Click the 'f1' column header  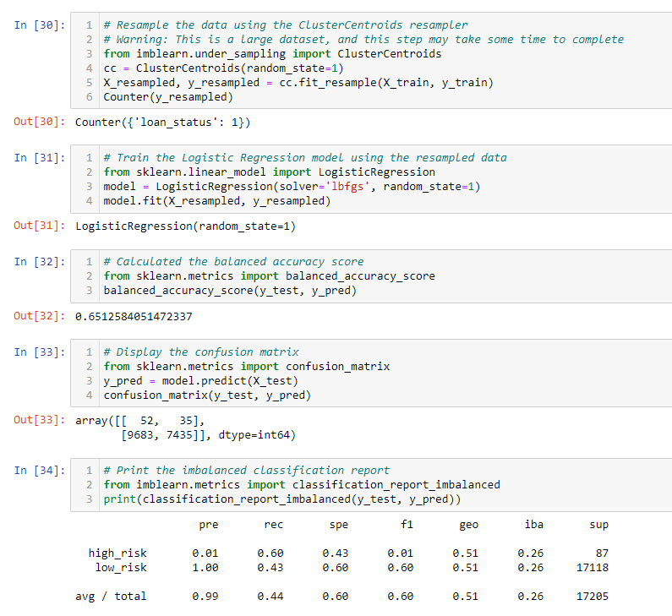pos(407,525)
